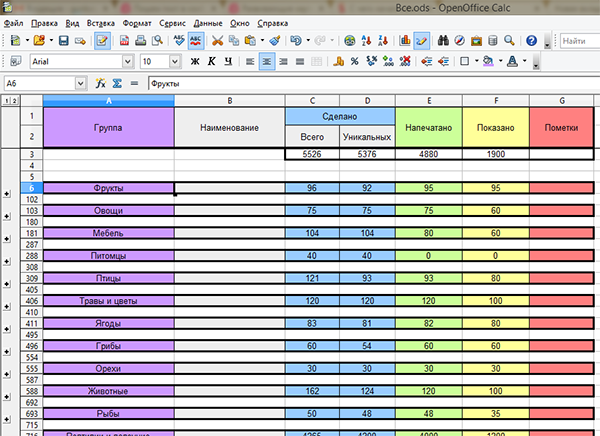Click column G header
Screen dimensions: 600x436
562,101
